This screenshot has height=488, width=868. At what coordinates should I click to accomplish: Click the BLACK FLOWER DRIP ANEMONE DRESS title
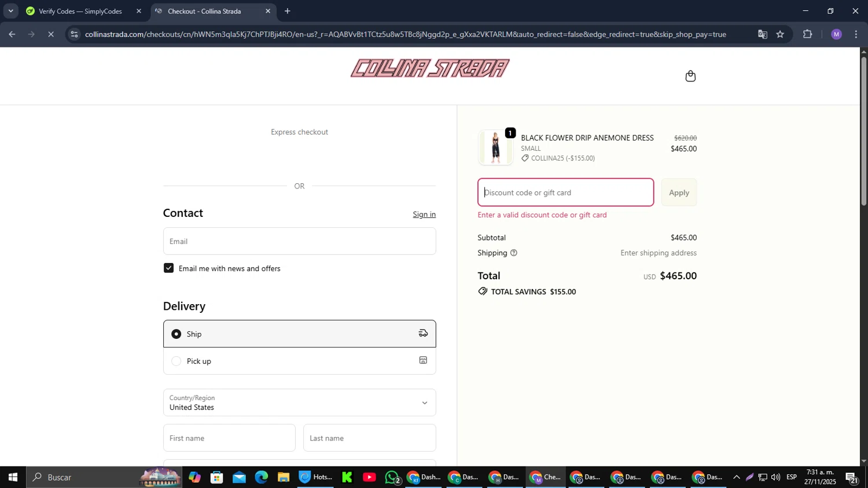click(x=587, y=138)
